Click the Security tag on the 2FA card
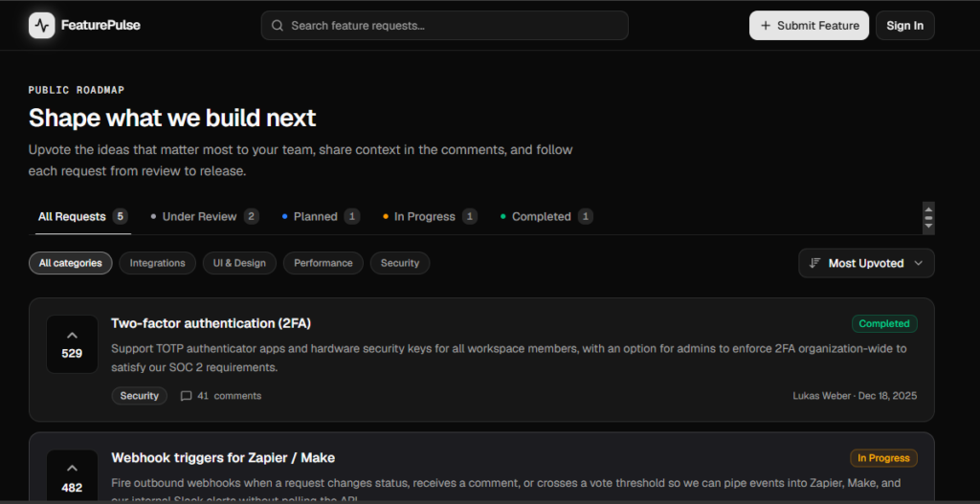Screen dimensions: 980x504 (x=140, y=396)
